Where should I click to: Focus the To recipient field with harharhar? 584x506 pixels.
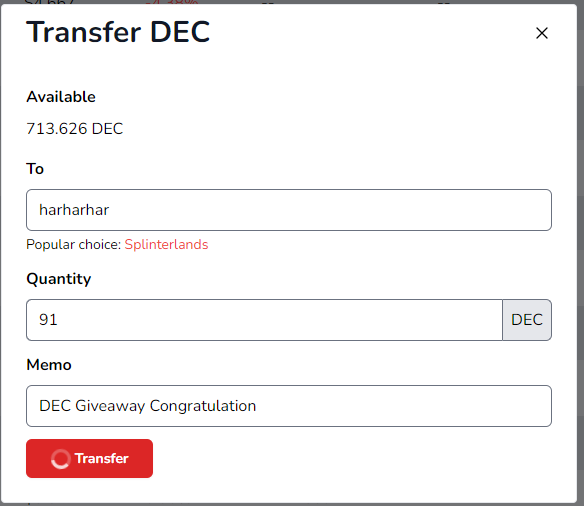pos(289,210)
